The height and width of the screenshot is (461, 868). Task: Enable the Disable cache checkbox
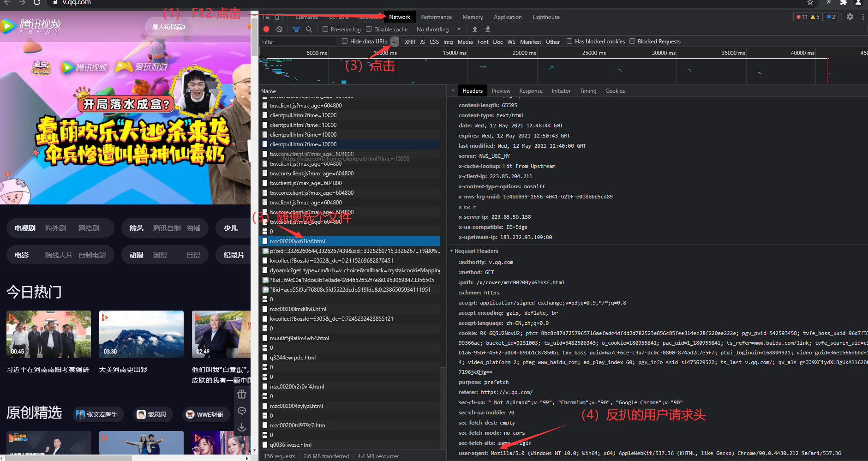point(369,29)
